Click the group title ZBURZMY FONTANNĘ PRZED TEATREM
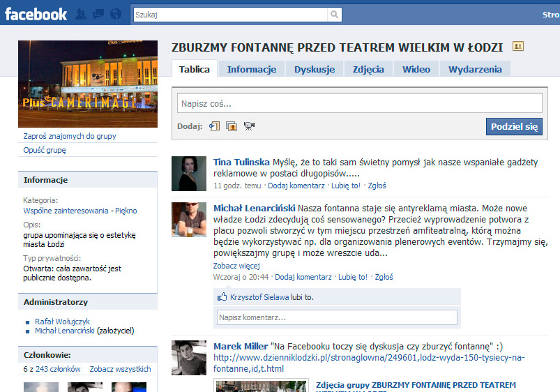Viewport: 560px width, 392px height. click(x=337, y=47)
